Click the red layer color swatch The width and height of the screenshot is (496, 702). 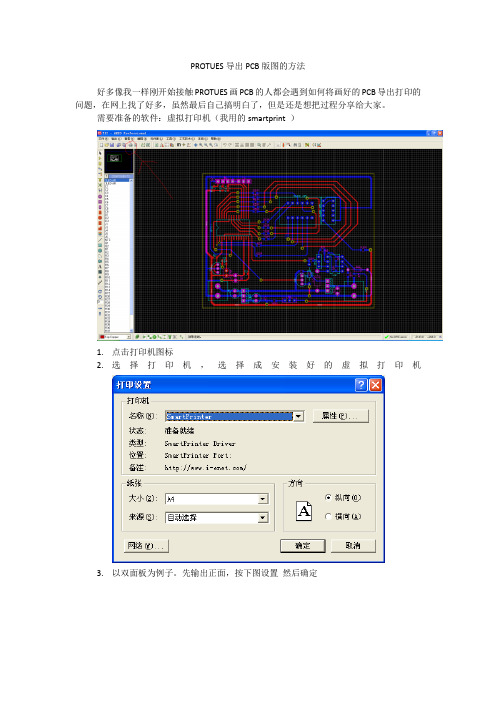102,337
